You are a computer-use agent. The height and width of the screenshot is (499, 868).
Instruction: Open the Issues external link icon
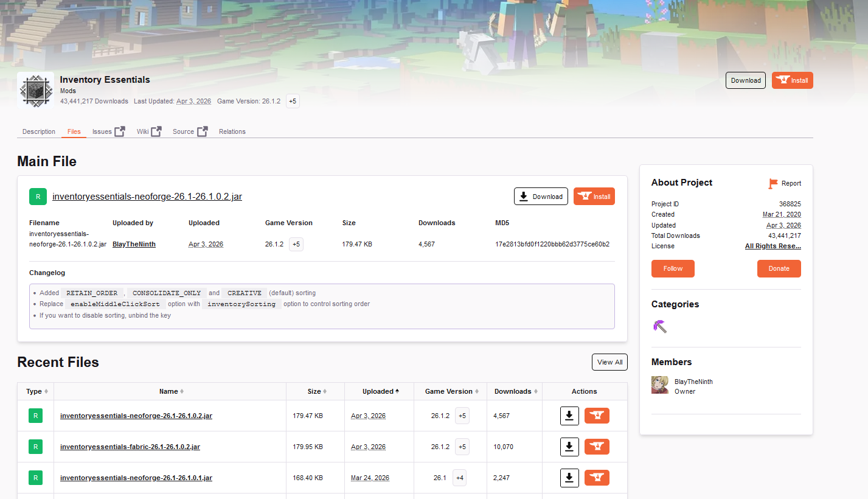pos(120,131)
